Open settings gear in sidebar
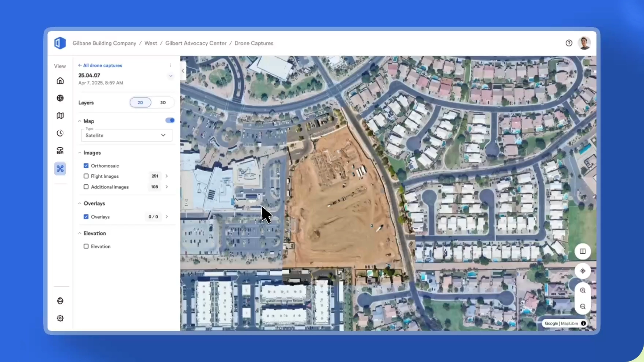 (x=60, y=318)
